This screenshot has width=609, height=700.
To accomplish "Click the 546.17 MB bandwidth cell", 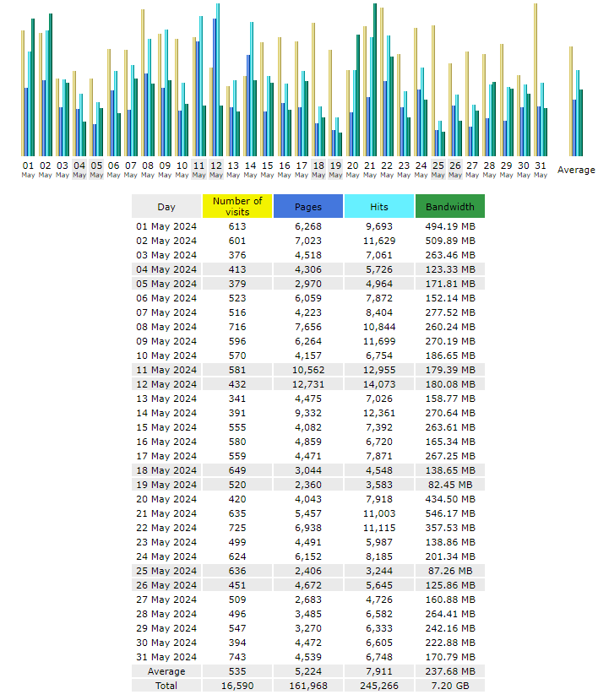I will [x=449, y=513].
